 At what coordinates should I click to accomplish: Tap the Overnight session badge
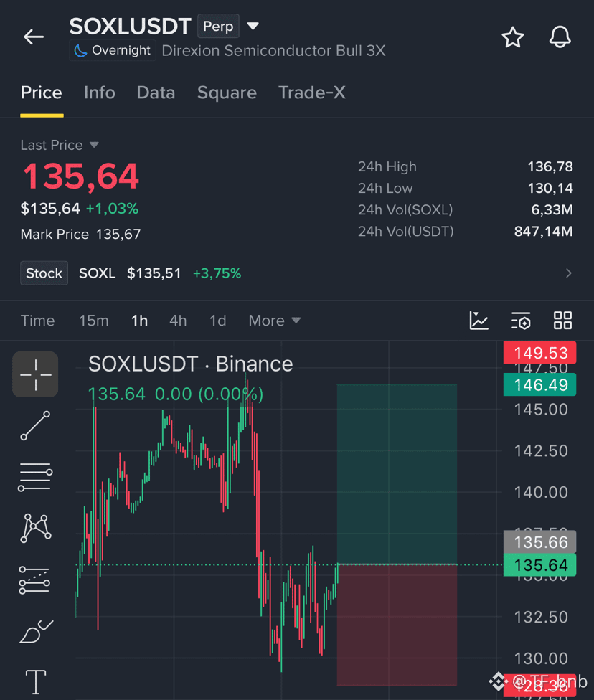click(x=113, y=50)
